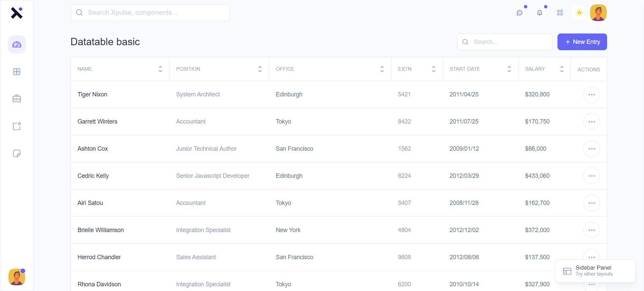Open the chat messages icon
This screenshot has width=644, height=291.
tap(520, 13)
